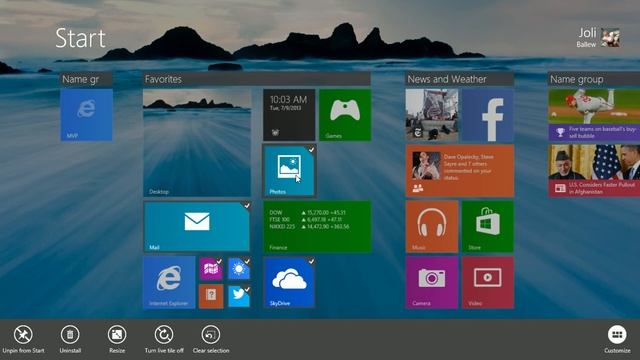
Task: Click the Uninstall trash icon
Action: pyautogui.click(x=70, y=335)
